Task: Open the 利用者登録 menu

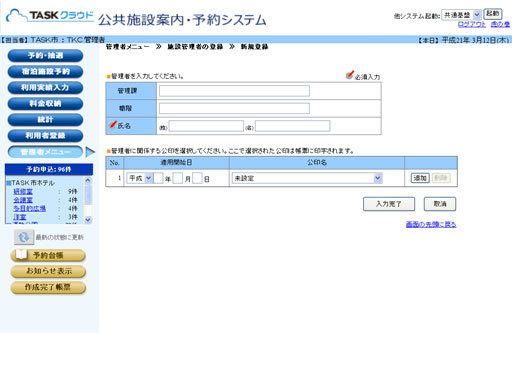Action: tap(45, 136)
